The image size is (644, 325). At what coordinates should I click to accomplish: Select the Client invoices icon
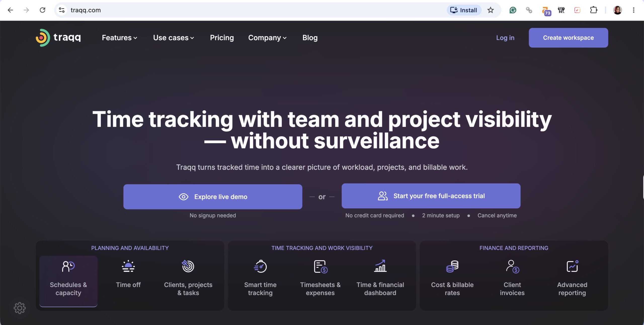[x=512, y=266]
